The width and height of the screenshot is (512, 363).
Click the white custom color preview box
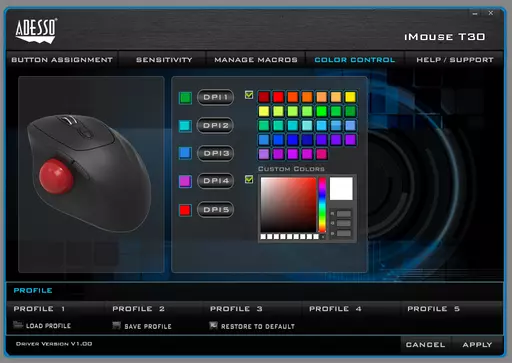[x=341, y=189]
